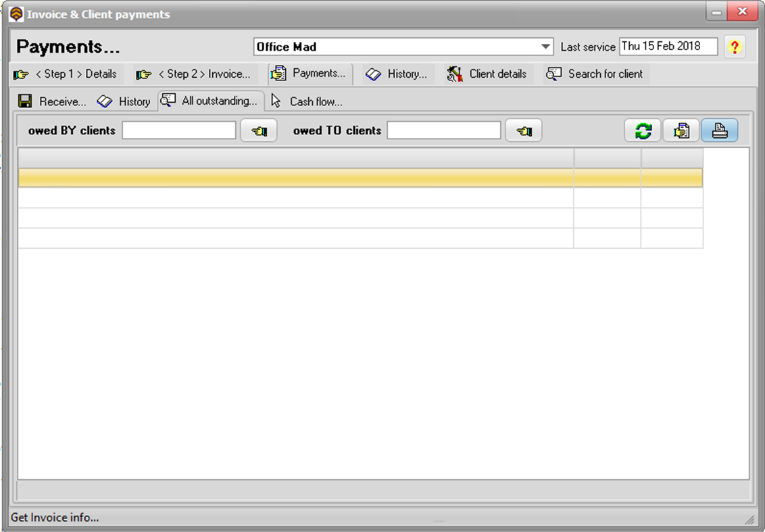
Task: Click the green refresh icon
Action: click(x=641, y=130)
